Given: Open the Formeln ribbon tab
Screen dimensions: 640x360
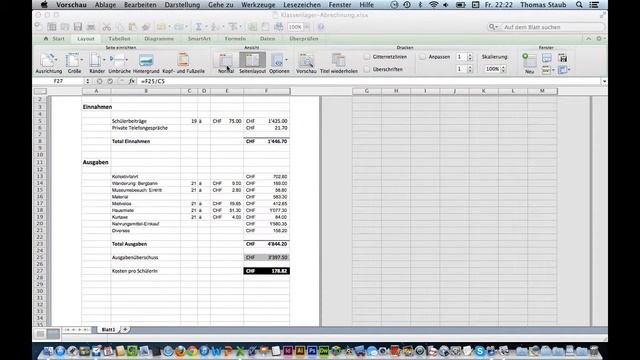Looking at the screenshot, I should [235, 39].
